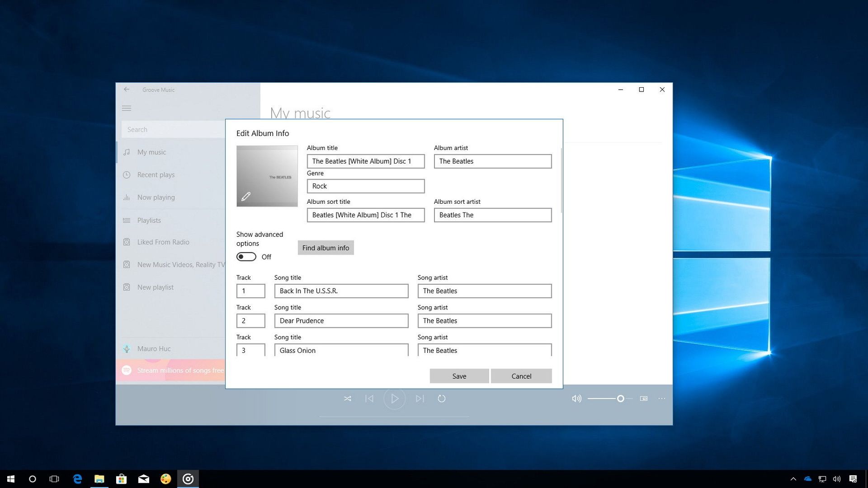Select My music in the sidebar

coord(151,152)
